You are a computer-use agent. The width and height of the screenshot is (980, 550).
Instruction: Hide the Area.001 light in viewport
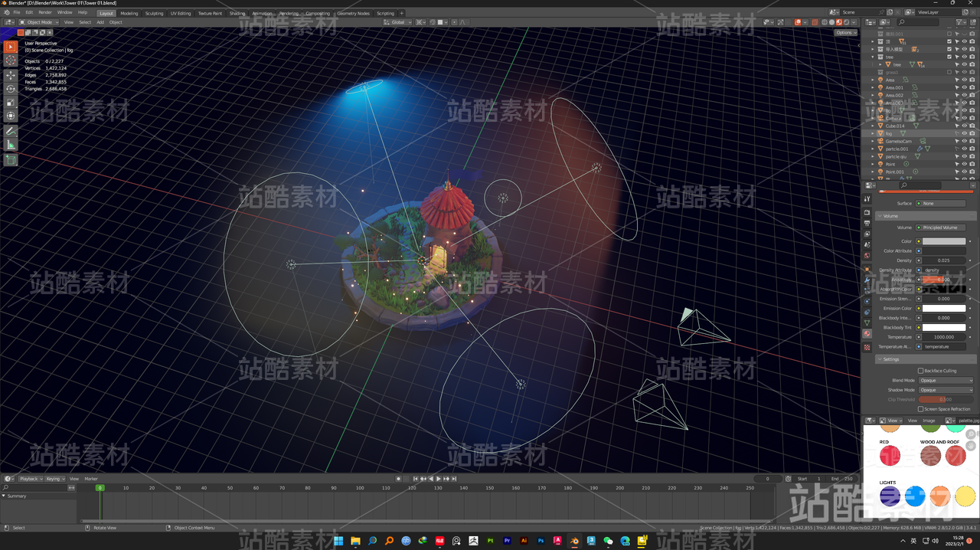click(965, 87)
